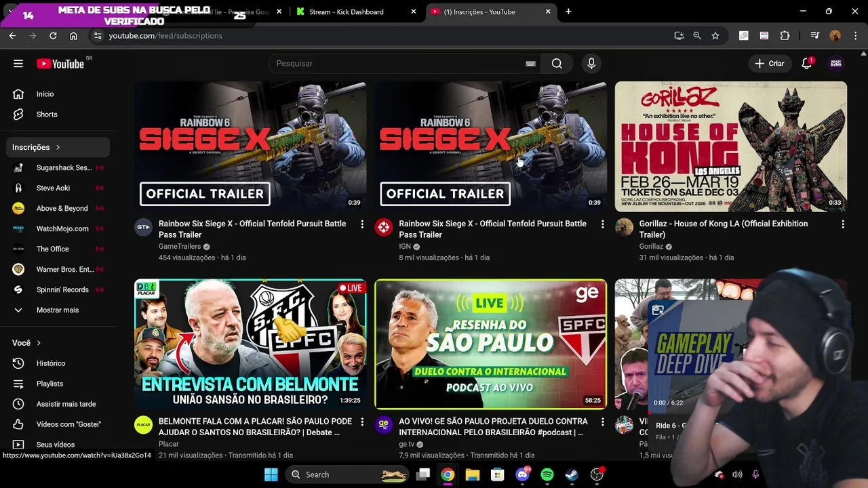The width and height of the screenshot is (868, 488).
Task: Open options for the IGN Siege X video
Action: (602, 224)
